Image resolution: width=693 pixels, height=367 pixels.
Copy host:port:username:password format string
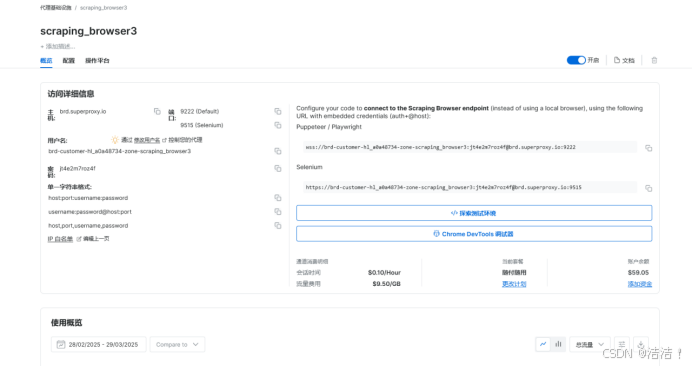[278, 198]
